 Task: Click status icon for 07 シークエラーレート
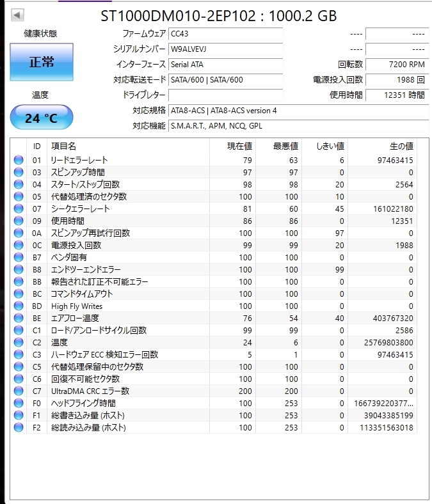(x=19, y=209)
